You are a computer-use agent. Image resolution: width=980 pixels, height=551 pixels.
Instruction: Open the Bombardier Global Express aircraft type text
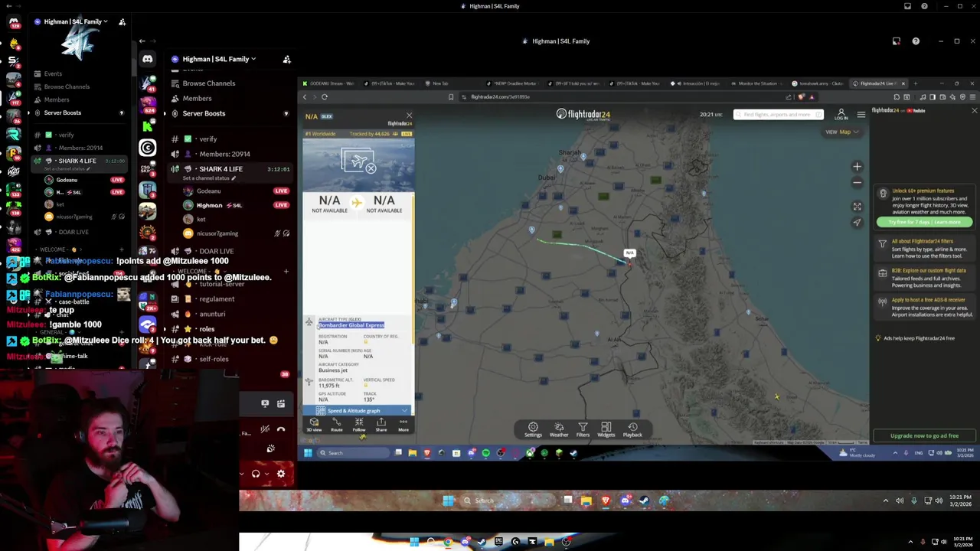tap(351, 325)
